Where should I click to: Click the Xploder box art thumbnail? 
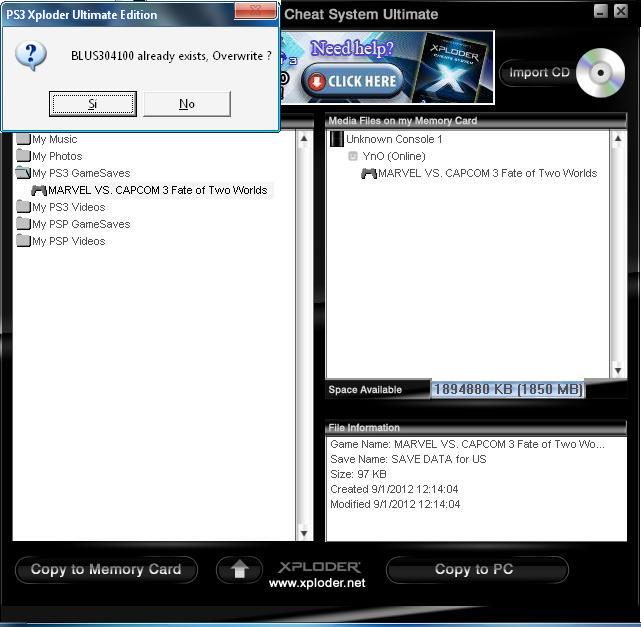(x=455, y=67)
